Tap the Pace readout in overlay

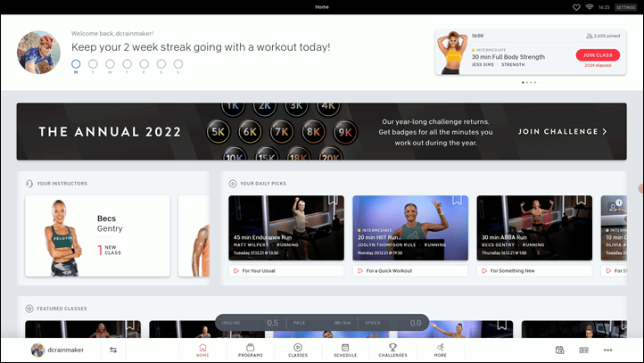(322, 323)
